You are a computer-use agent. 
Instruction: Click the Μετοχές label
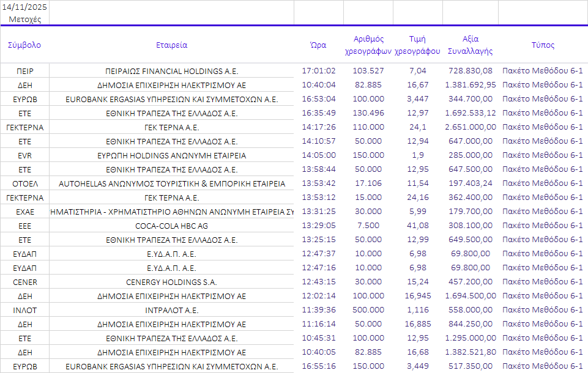[24, 19]
